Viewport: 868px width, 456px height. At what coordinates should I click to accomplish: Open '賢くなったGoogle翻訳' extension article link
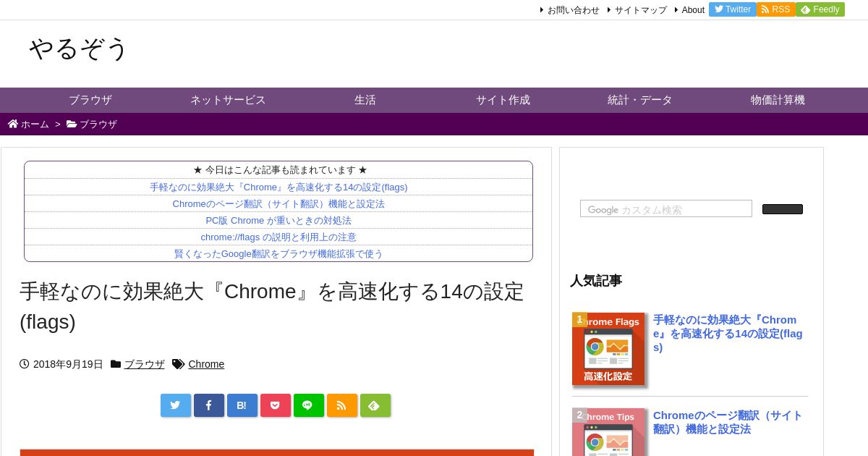coord(278,253)
